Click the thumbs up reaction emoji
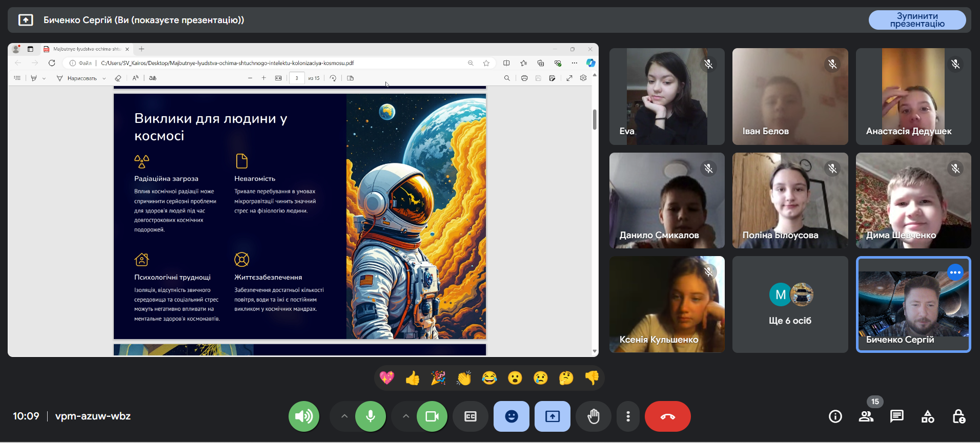 [412, 378]
